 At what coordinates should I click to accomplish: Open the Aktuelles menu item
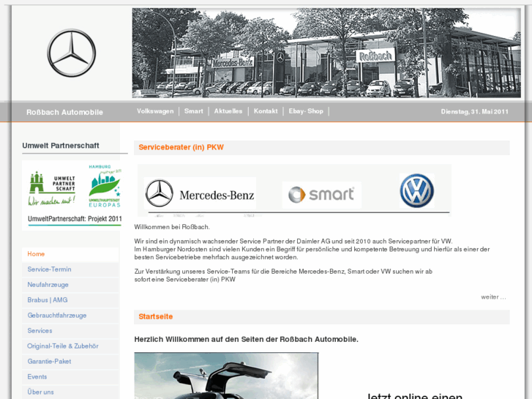point(228,111)
